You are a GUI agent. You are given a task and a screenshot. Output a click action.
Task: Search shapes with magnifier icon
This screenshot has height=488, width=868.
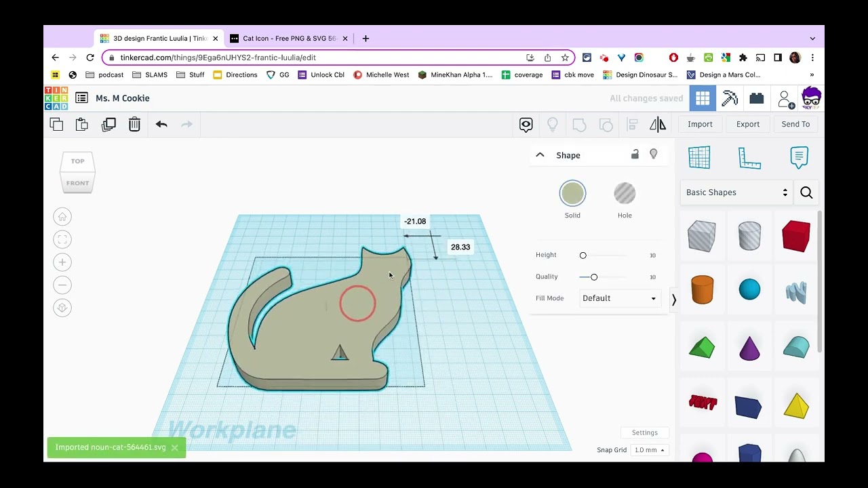click(806, 192)
